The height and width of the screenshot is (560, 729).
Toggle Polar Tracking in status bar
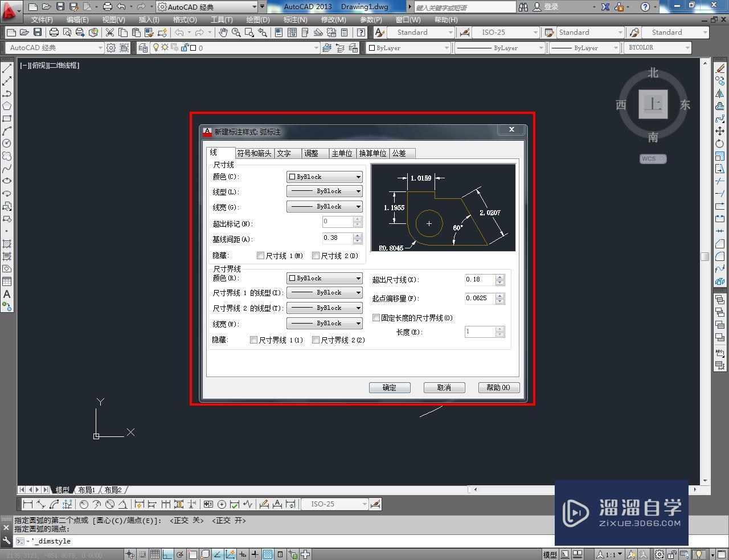pyautogui.click(x=180, y=554)
